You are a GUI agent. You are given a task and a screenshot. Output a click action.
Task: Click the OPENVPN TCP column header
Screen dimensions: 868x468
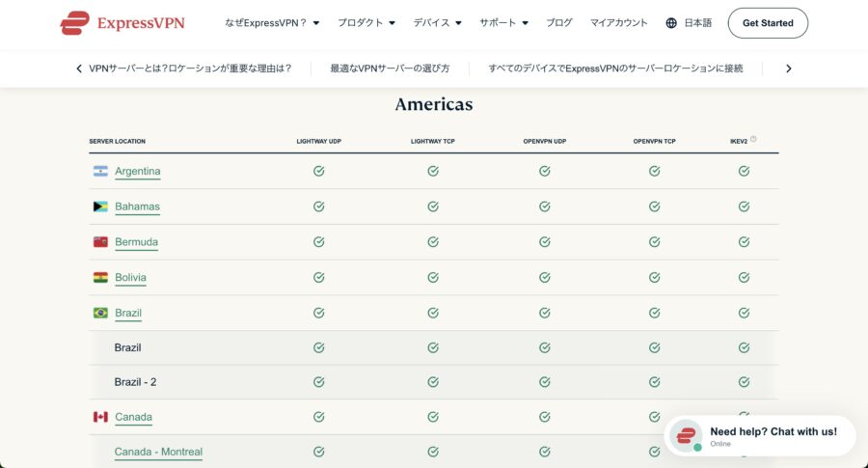pyautogui.click(x=654, y=141)
